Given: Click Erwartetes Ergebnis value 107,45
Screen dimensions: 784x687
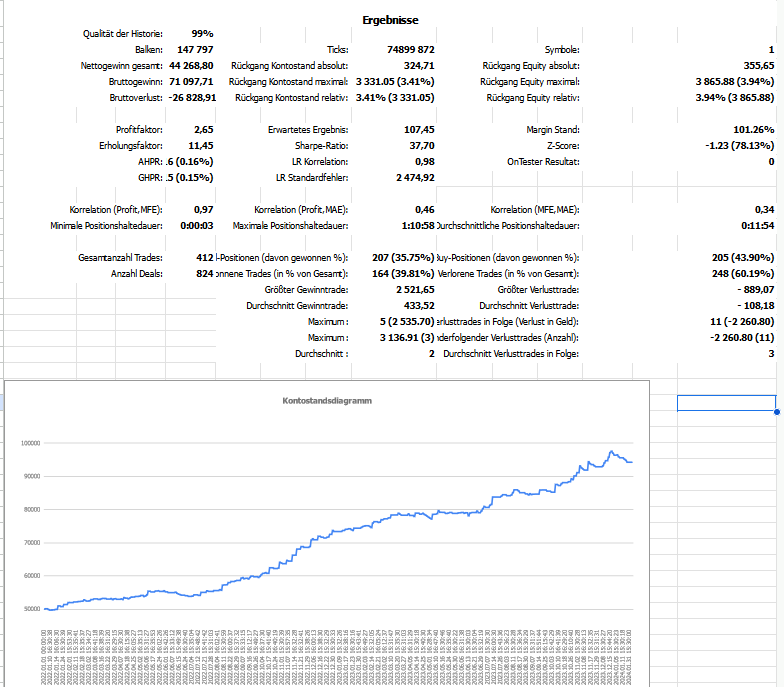Looking at the screenshot, I should pyautogui.click(x=419, y=130).
